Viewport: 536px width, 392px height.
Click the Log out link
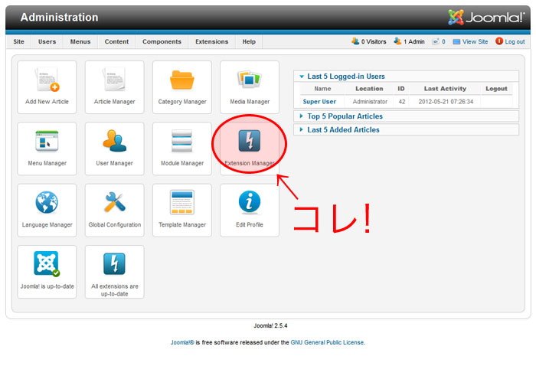click(515, 41)
